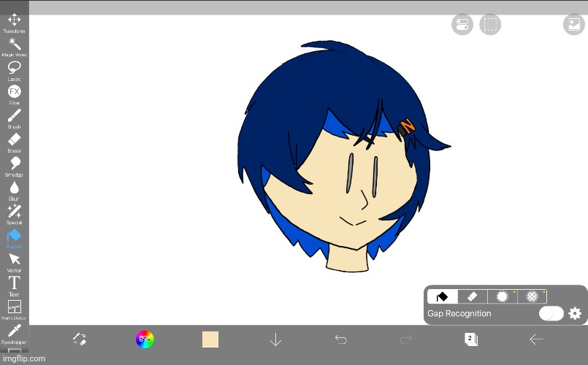This screenshot has height=365, width=588.
Task: Tap the back arrow to exit canvas
Action: tap(536, 339)
